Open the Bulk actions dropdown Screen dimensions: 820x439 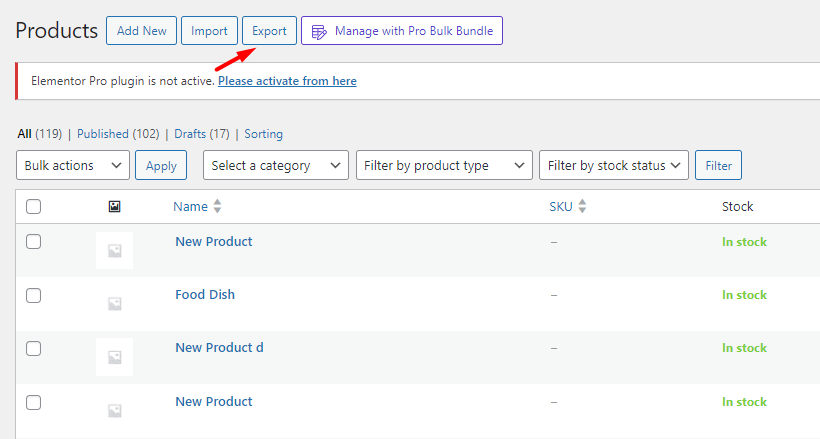tap(73, 165)
